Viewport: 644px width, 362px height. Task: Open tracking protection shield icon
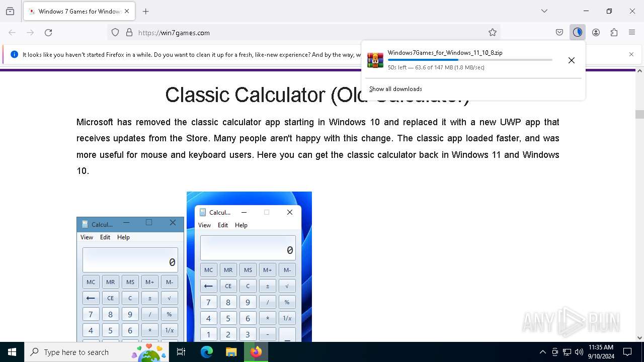point(115,32)
